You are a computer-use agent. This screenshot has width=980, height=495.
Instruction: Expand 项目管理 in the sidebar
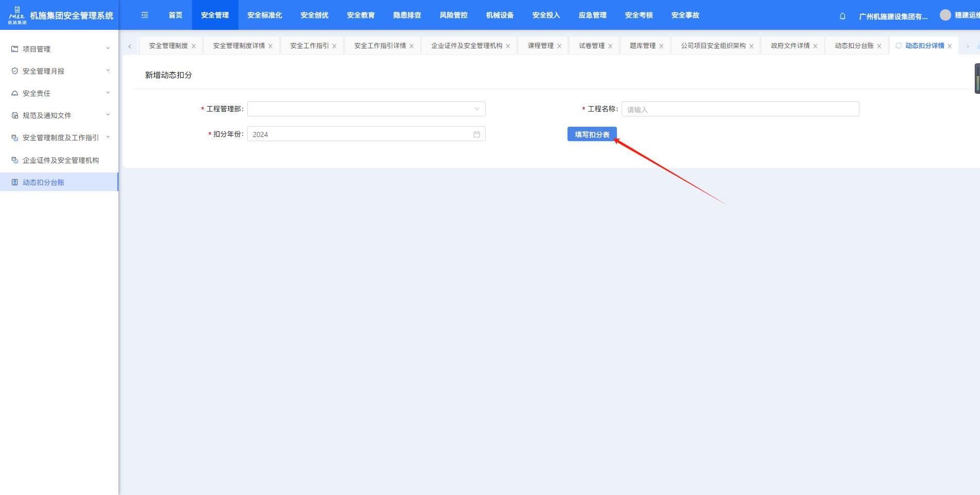(x=59, y=49)
